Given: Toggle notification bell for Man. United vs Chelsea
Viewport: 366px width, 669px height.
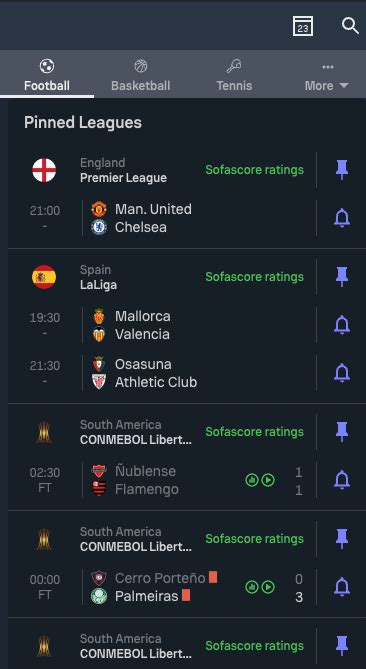Looking at the screenshot, I should click(342, 218).
